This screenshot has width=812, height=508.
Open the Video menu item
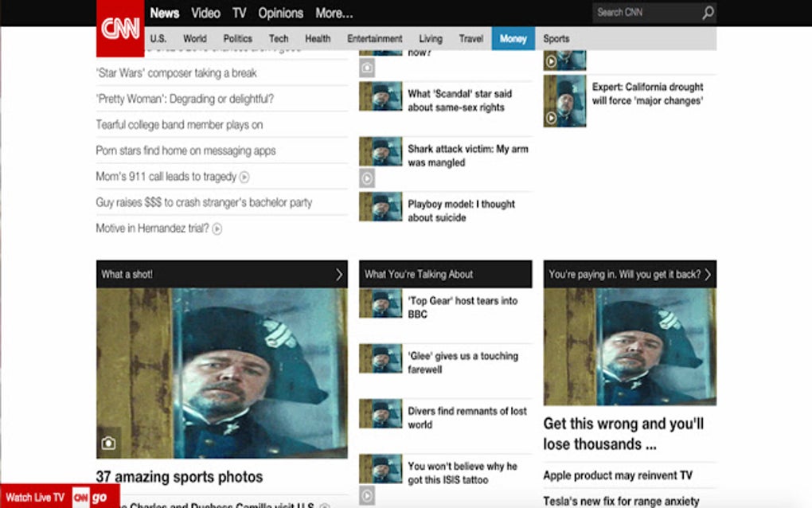click(x=205, y=14)
